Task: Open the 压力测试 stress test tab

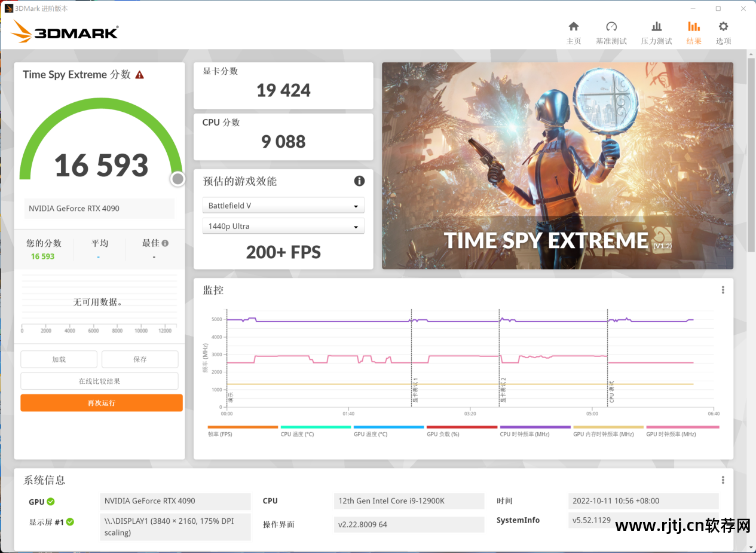Action: pyautogui.click(x=656, y=33)
